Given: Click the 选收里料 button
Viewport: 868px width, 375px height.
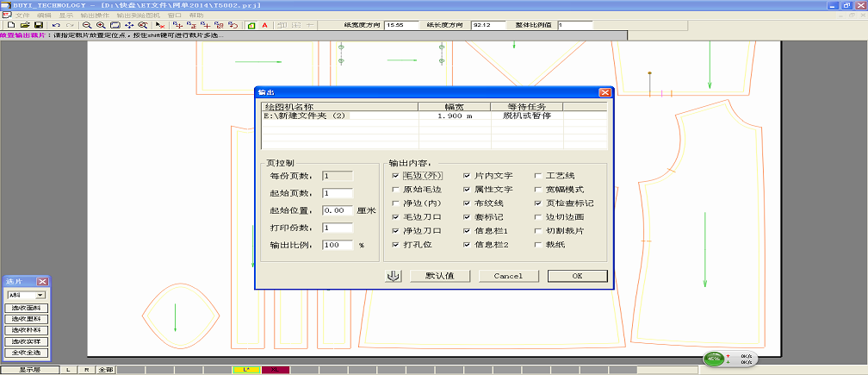Looking at the screenshot, I should point(27,320).
